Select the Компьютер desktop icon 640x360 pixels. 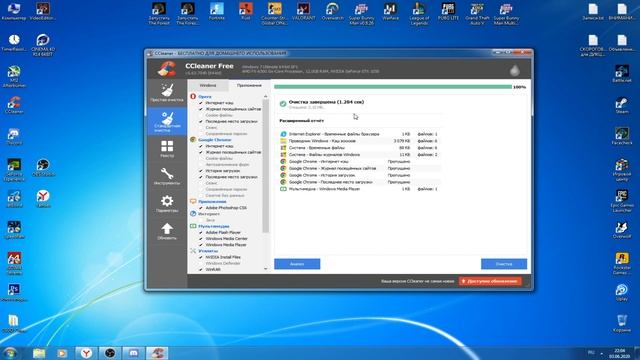click(14, 11)
